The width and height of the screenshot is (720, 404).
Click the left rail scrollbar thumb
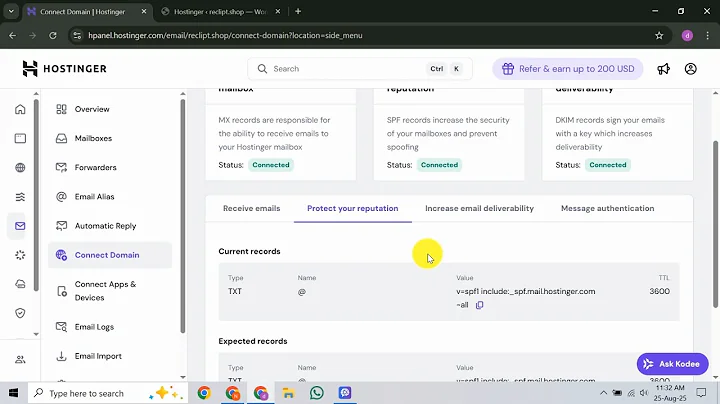pos(36,195)
